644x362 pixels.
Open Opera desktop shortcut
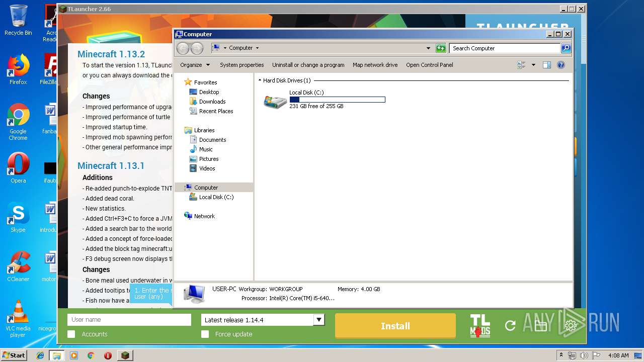click(18, 168)
